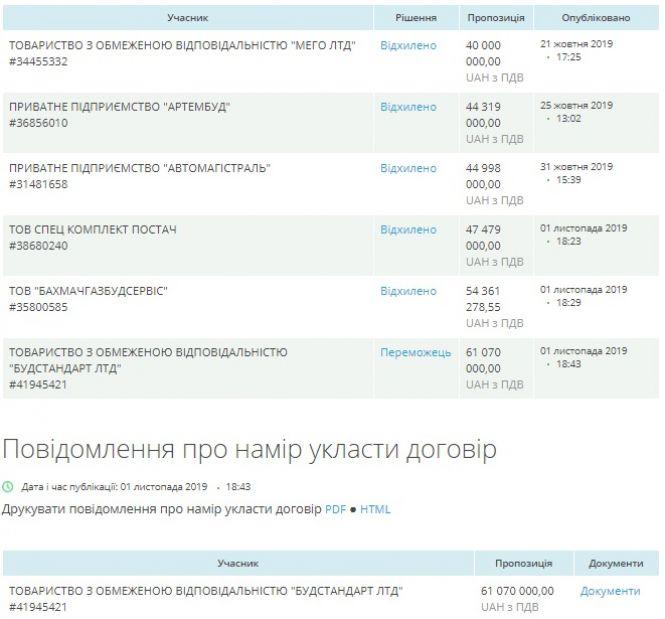Select time 18:43 in winner row
The width and height of the screenshot is (665, 619).
[568, 365]
